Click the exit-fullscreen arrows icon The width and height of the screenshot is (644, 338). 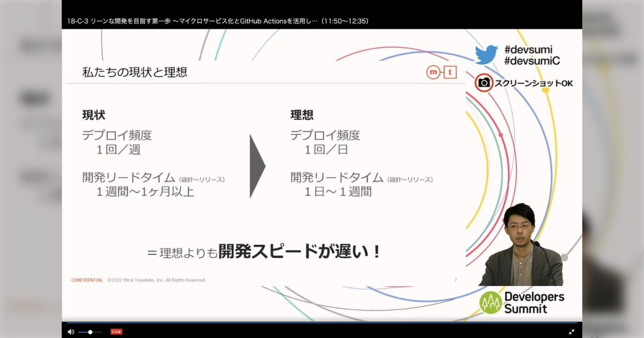pos(572,331)
